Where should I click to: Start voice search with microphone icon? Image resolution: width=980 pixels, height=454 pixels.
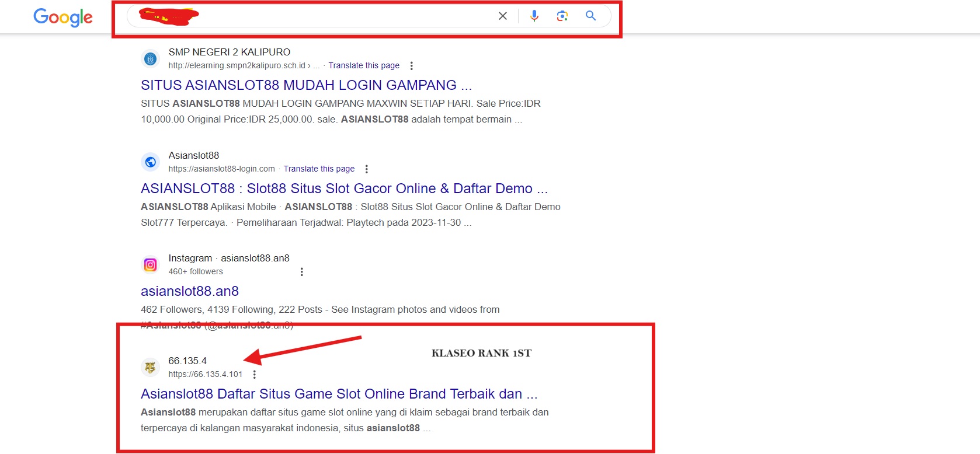click(x=534, y=16)
